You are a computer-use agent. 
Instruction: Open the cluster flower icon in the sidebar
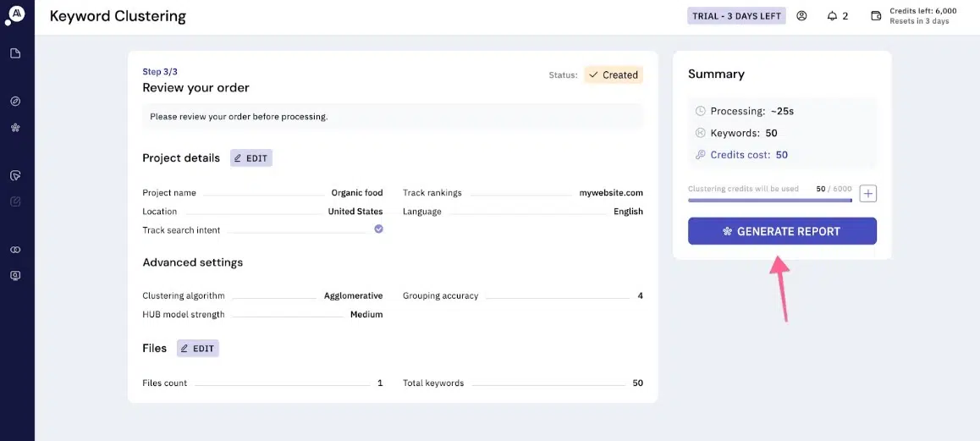pyautogui.click(x=15, y=128)
